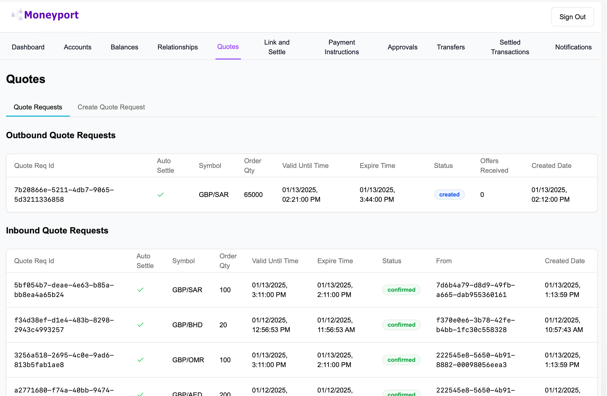607x396 pixels.
Task: Click auto settle checkmark for outbound GBP/SAR 65000
Action: 161,195
